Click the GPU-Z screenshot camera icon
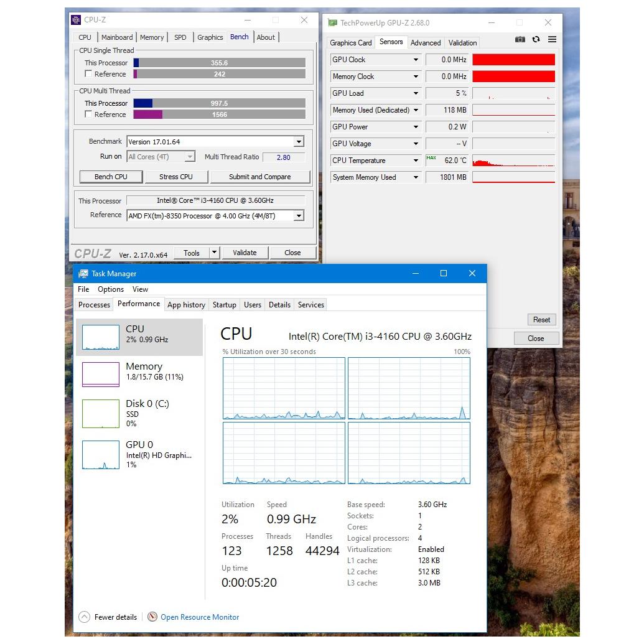Screen dimensions: 644x644 tap(520, 39)
